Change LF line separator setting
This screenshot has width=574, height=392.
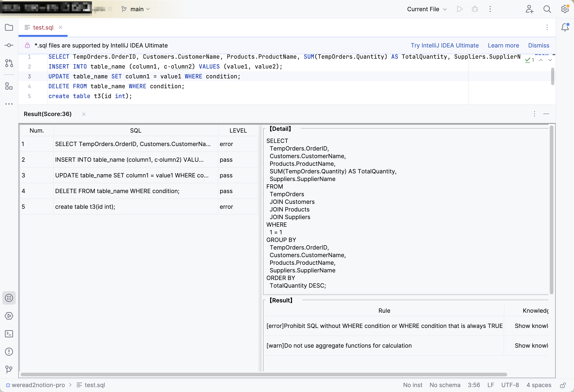[491, 385]
